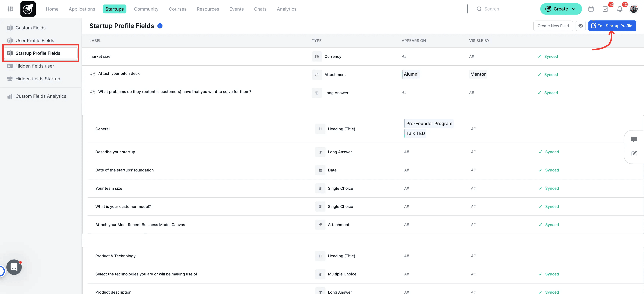
Task: Toggle the eye preview visibility button
Action: pos(581,26)
